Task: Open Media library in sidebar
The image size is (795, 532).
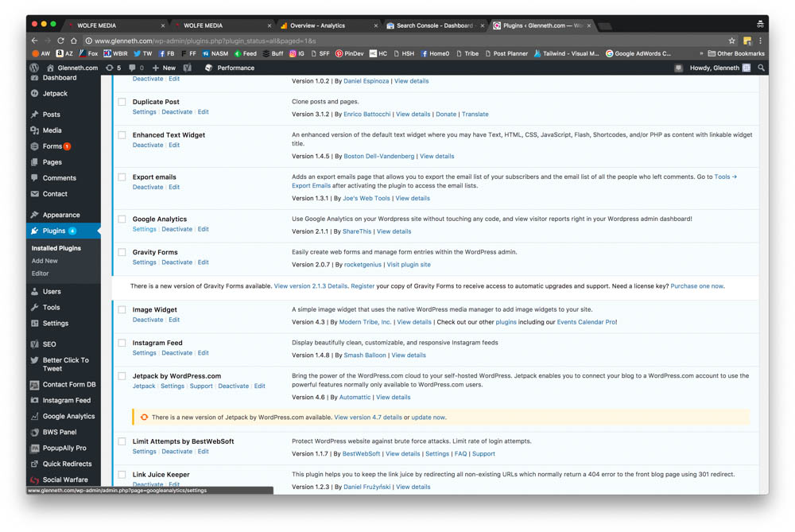Action: [52, 130]
